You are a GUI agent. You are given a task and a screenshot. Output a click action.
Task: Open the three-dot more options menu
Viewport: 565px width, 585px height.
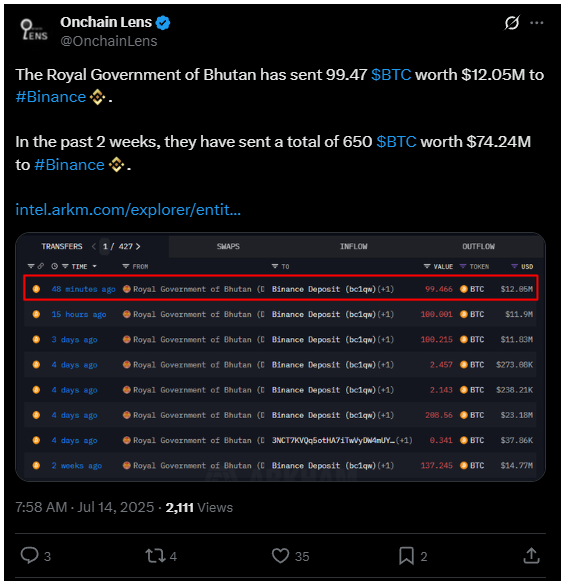tap(536, 23)
